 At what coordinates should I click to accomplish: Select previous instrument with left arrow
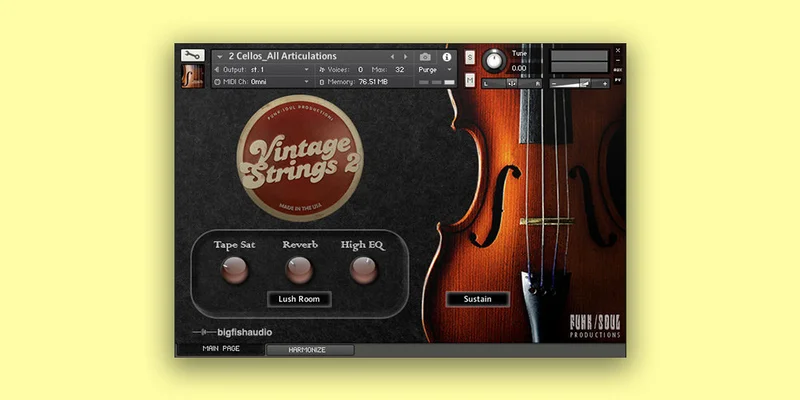pos(392,57)
